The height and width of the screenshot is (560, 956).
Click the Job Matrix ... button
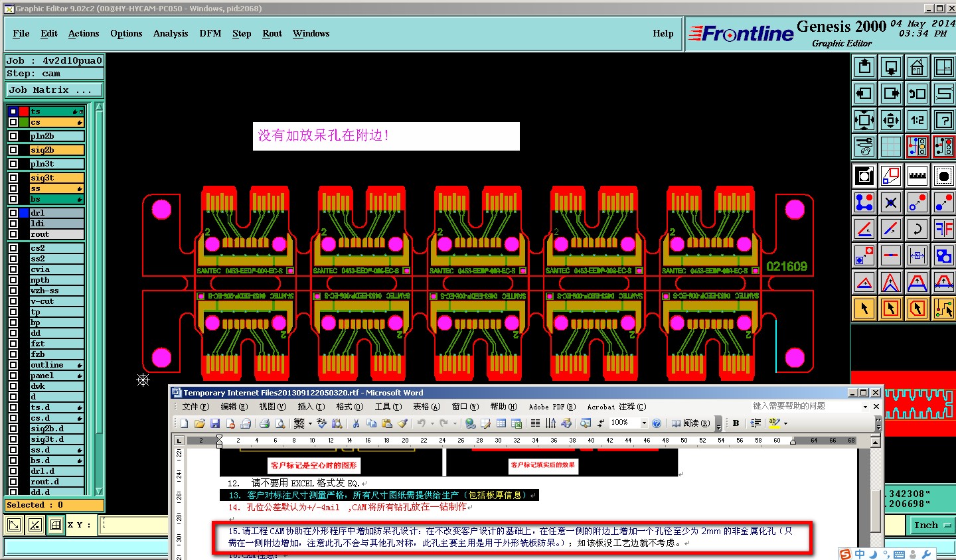click(54, 90)
